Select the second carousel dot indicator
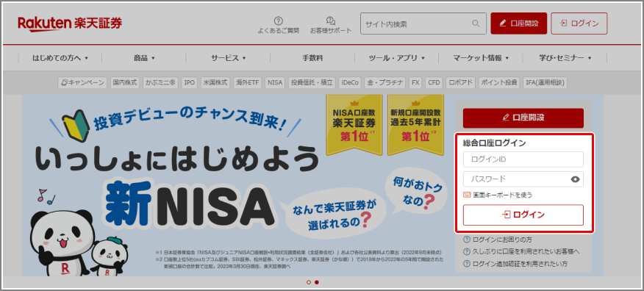The height and width of the screenshot is (291, 644). point(317,282)
